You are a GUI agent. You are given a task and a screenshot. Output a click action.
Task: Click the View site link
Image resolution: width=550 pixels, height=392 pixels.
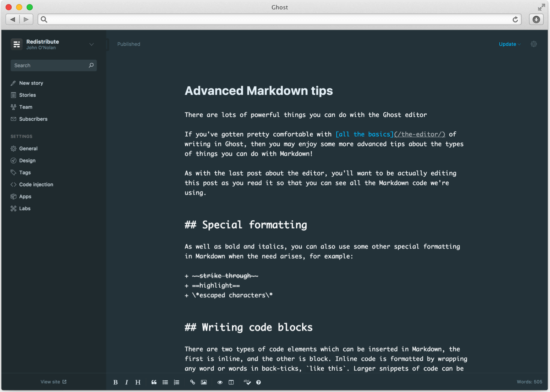coord(53,382)
